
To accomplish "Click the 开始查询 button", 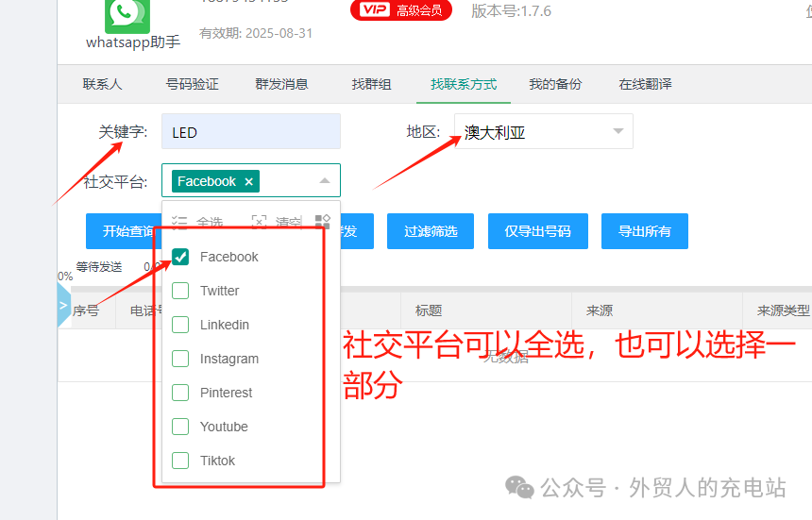I will pyautogui.click(x=124, y=231).
